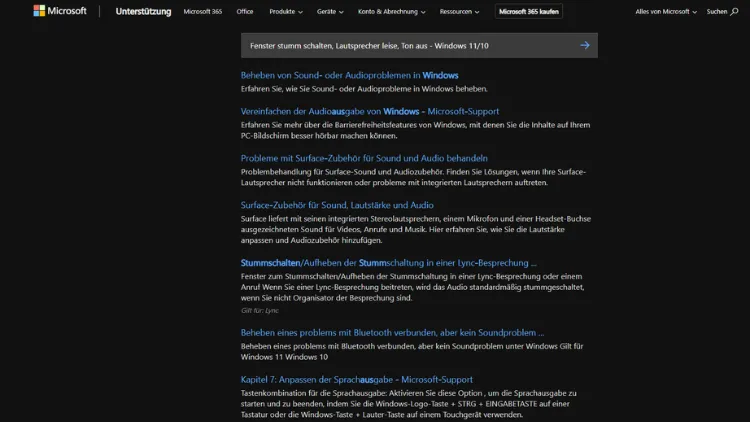Open 'Probleme mit Surface-Zubehör' result

[x=364, y=158]
